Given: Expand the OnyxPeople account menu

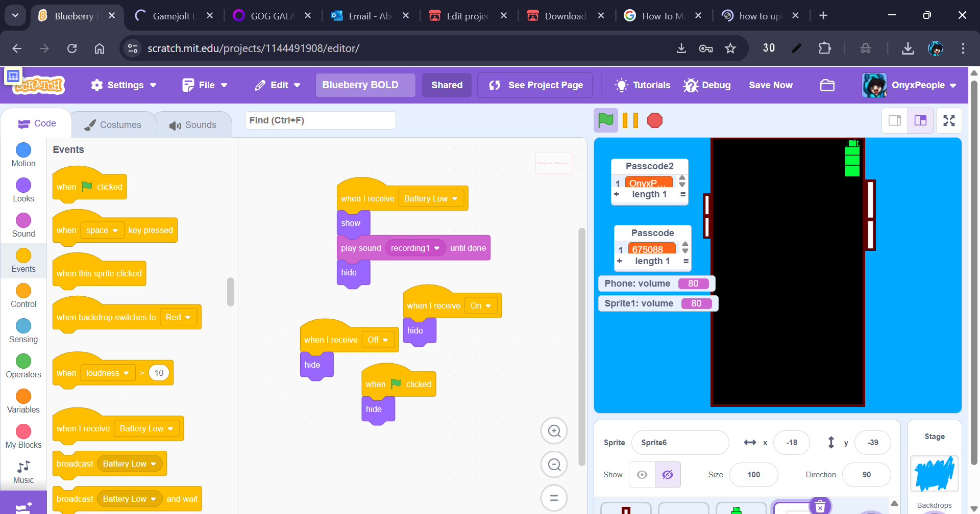Looking at the screenshot, I should coord(910,85).
